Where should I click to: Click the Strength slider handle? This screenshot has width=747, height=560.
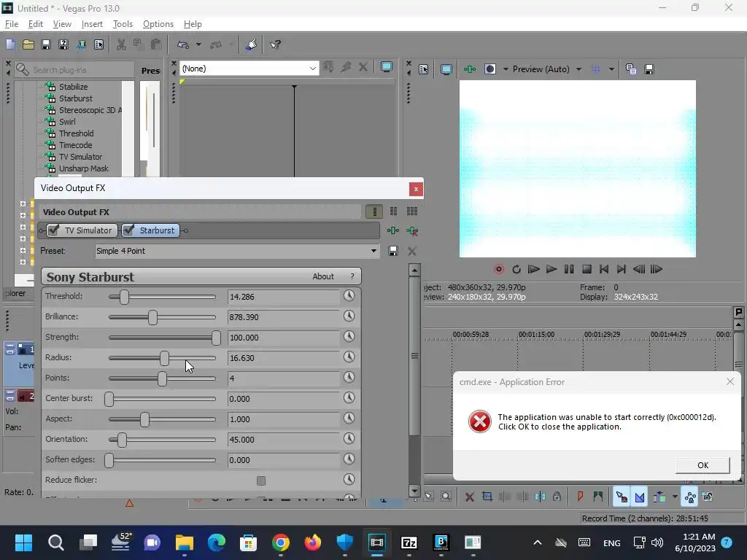pos(216,338)
